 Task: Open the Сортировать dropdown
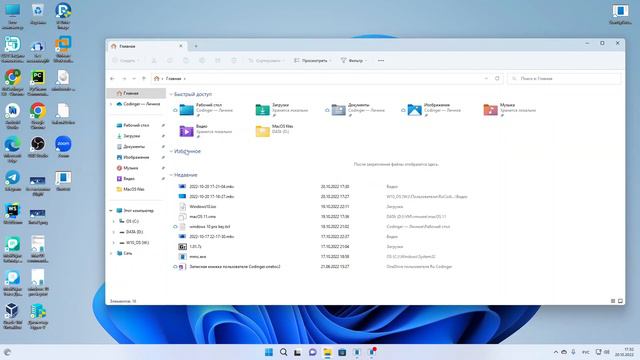point(267,60)
